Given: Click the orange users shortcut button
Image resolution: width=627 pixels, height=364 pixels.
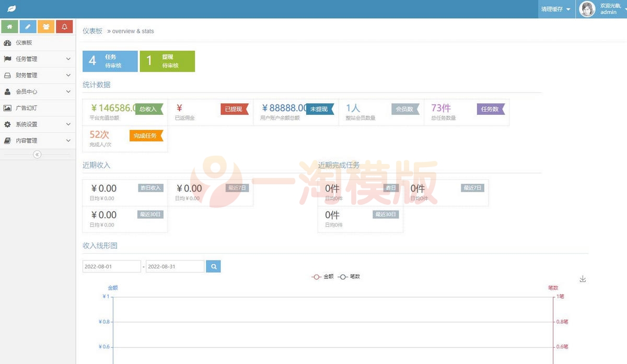Looking at the screenshot, I should 46,26.
